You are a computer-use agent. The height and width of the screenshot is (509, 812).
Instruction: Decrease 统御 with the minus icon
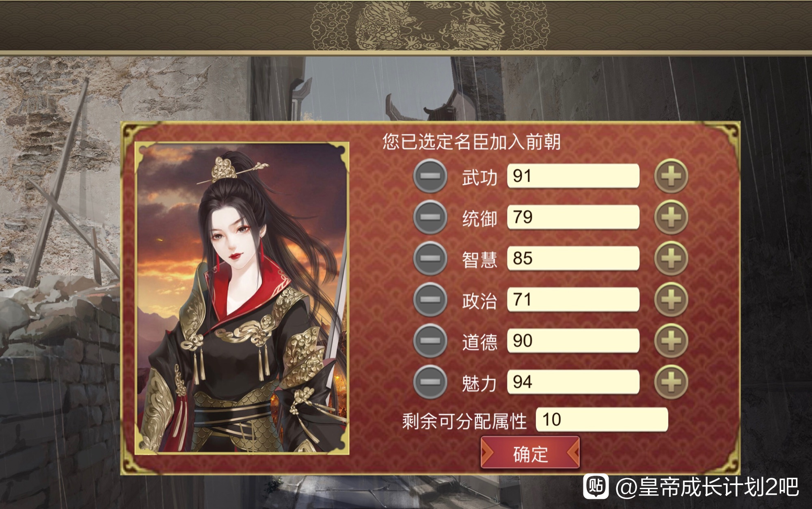(x=430, y=217)
